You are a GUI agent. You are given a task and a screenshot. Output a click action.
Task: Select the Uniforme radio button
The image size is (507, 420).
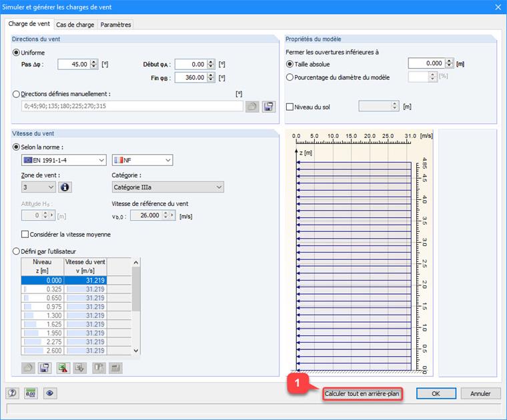point(16,53)
